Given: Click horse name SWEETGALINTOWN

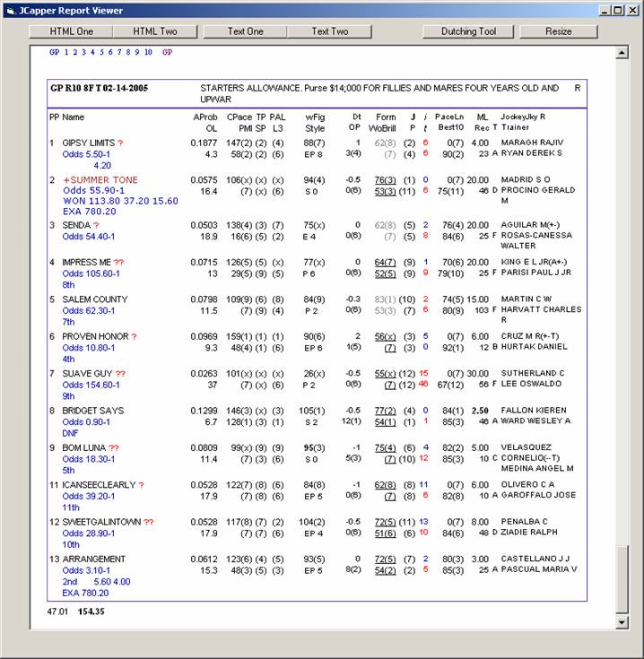Looking at the screenshot, I should point(101,522).
